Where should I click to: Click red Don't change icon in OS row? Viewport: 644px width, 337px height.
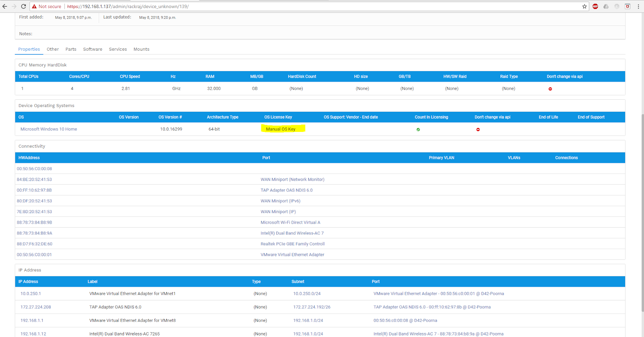(478, 129)
